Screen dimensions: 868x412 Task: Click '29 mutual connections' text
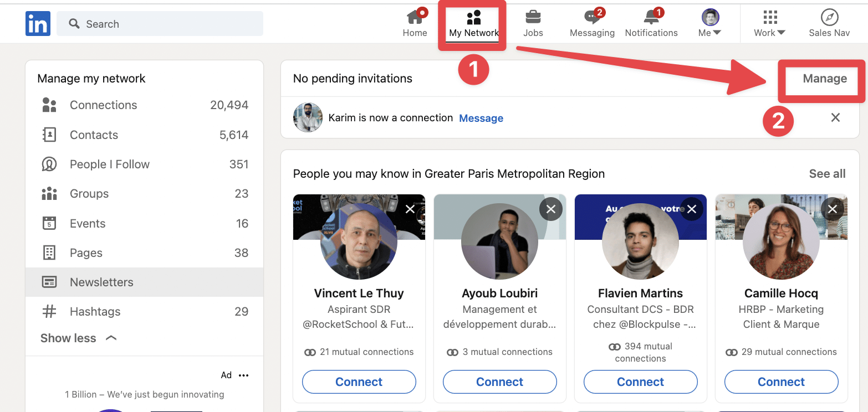(x=789, y=352)
